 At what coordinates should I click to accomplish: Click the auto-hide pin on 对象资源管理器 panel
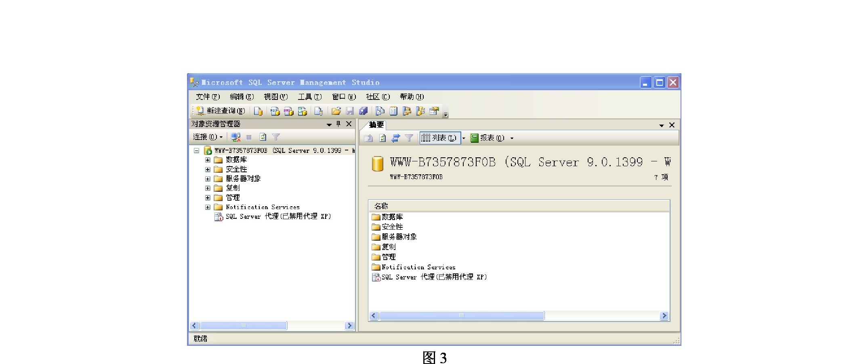tap(338, 124)
